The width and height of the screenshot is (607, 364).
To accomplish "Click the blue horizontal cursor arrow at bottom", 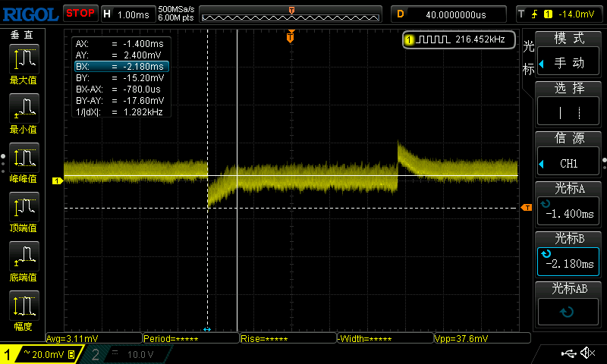I will (207, 329).
